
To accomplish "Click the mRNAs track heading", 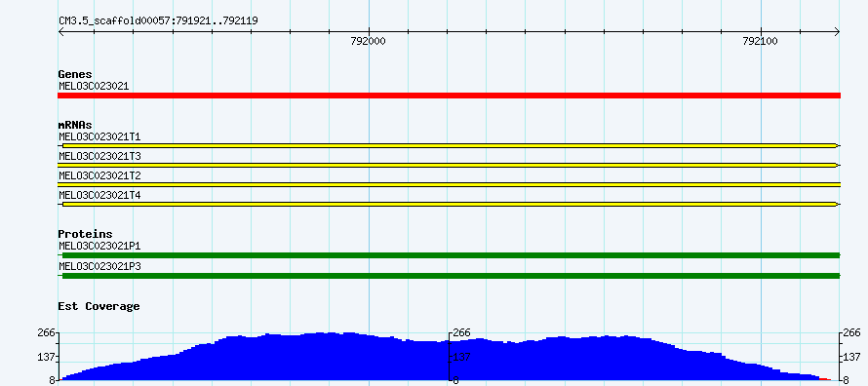I will (x=75, y=125).
